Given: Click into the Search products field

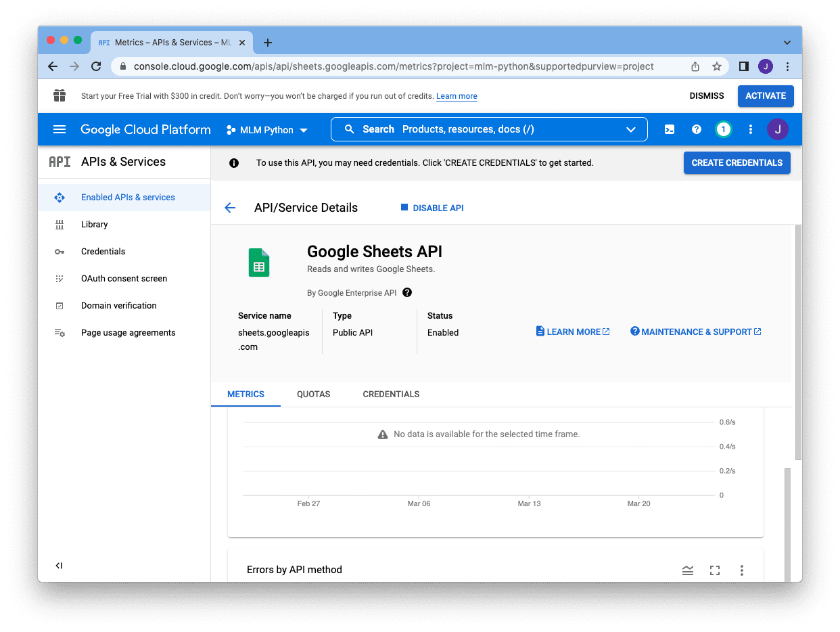Looking at the screenshot, I should pyautogui.click(x=489, y=129).
